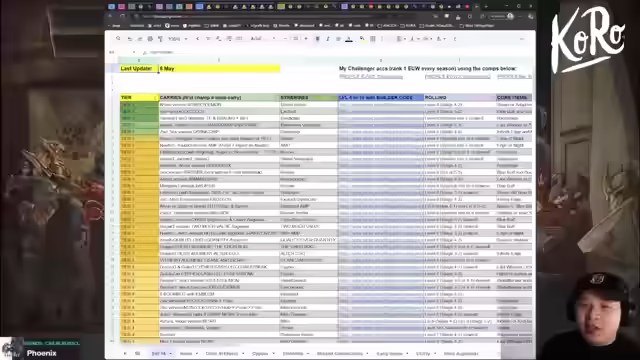
Task: Switch to the Early Game sheet tab
Action: [389, 353]
